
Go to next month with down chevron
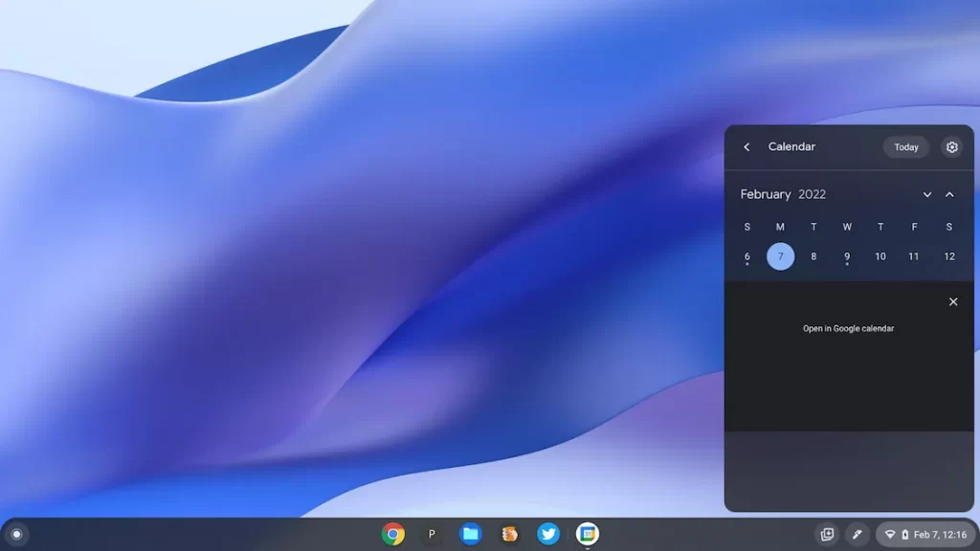(x=926, y=194)
